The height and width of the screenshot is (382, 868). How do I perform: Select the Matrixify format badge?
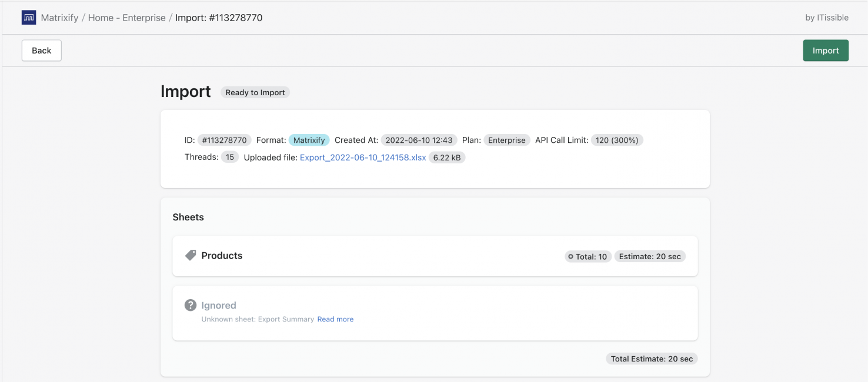(x=309, y=140)
